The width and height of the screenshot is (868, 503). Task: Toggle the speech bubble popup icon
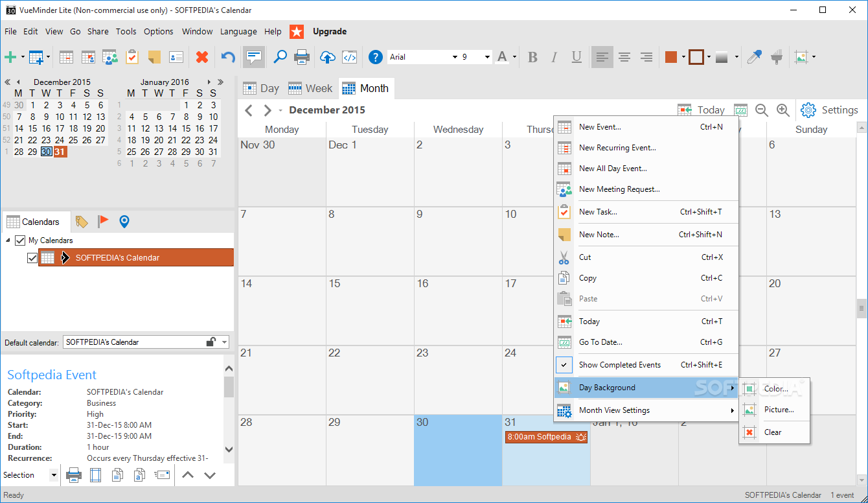coord(254,57)
